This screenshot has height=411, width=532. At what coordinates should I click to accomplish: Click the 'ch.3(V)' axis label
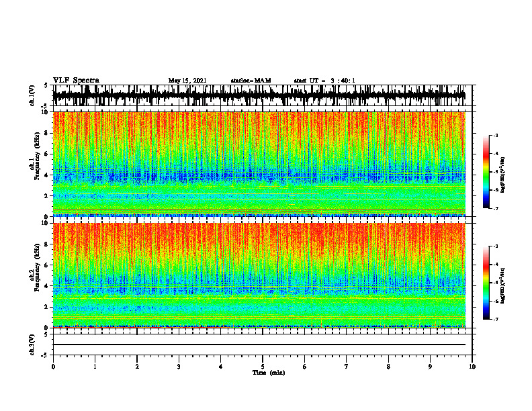pos(32,345)
